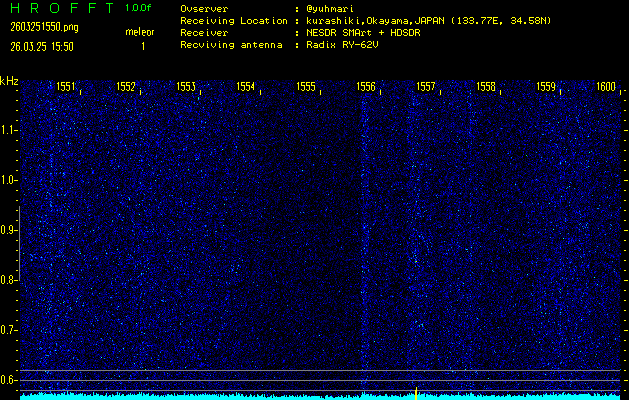
Task: Select the filename 2603251550.png
Action: click(x=44, y=27)
